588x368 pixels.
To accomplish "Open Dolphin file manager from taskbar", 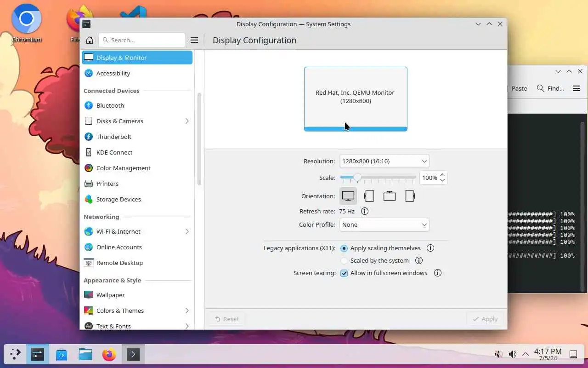I will point(85,354).
